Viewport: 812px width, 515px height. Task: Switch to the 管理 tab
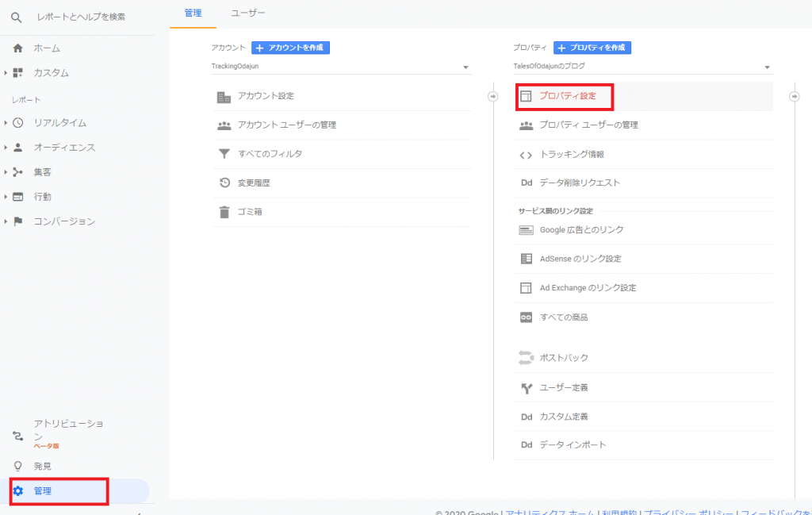(193, 13)
